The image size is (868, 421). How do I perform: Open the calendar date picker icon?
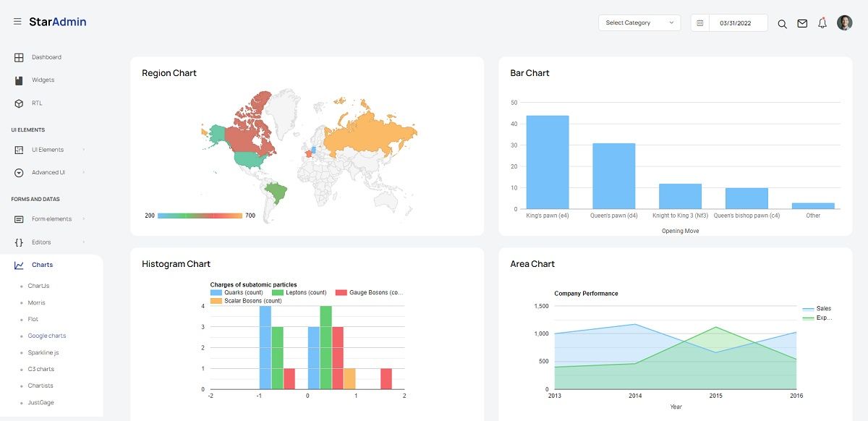point(699,22)
